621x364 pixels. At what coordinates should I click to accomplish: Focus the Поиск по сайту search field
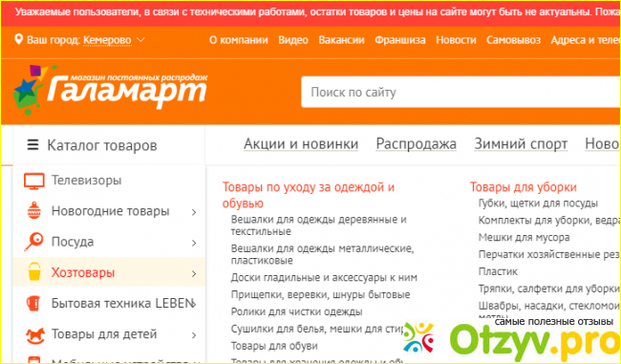[460, 93]
